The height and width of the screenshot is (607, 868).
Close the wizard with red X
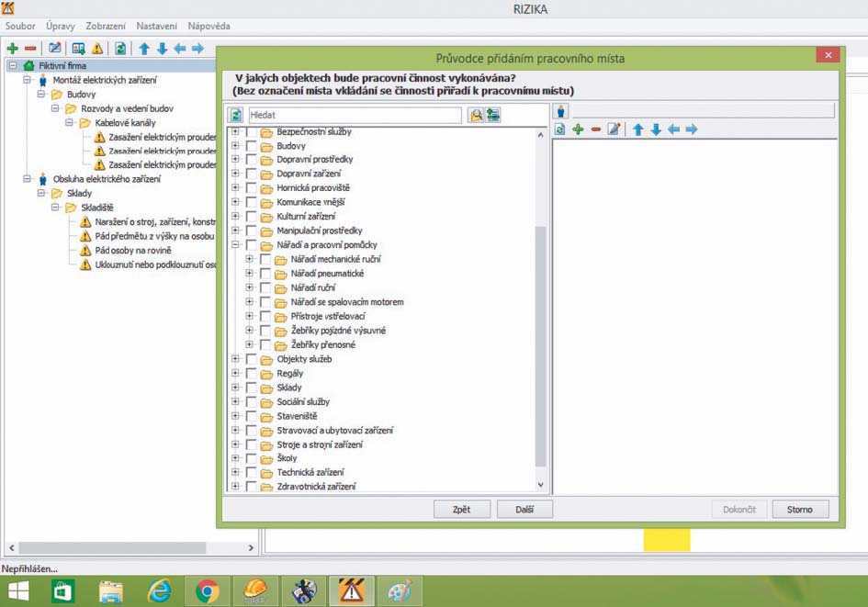click(829, 55)
